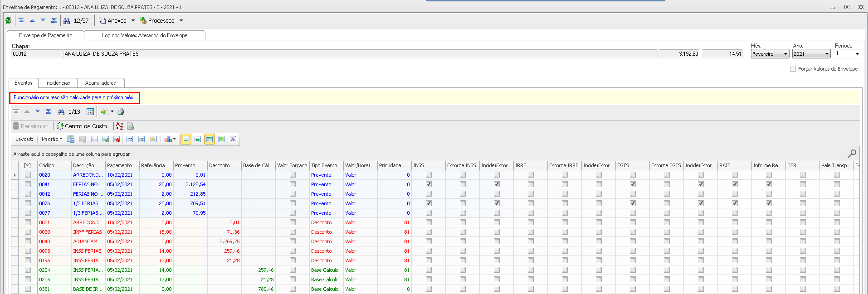The width and height of the screenshot is (868, 294).
Task: Check the selection box for row 0098
Action: (28, 251)
